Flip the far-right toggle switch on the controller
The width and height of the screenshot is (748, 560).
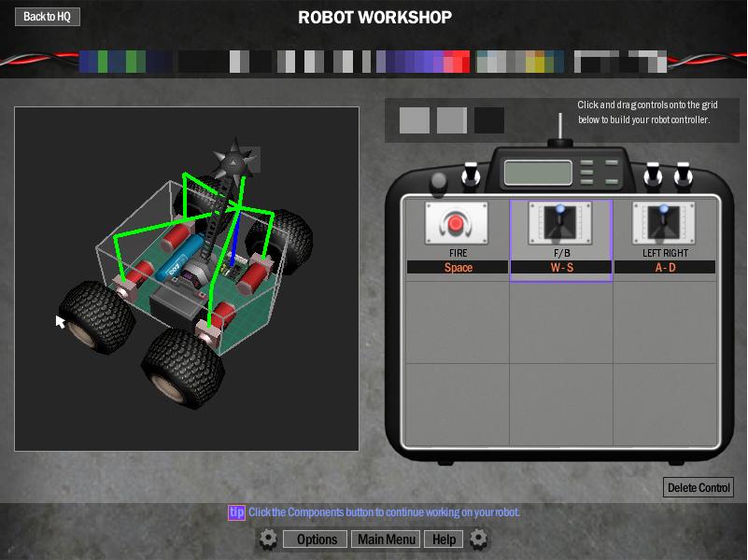pos(684,174)
